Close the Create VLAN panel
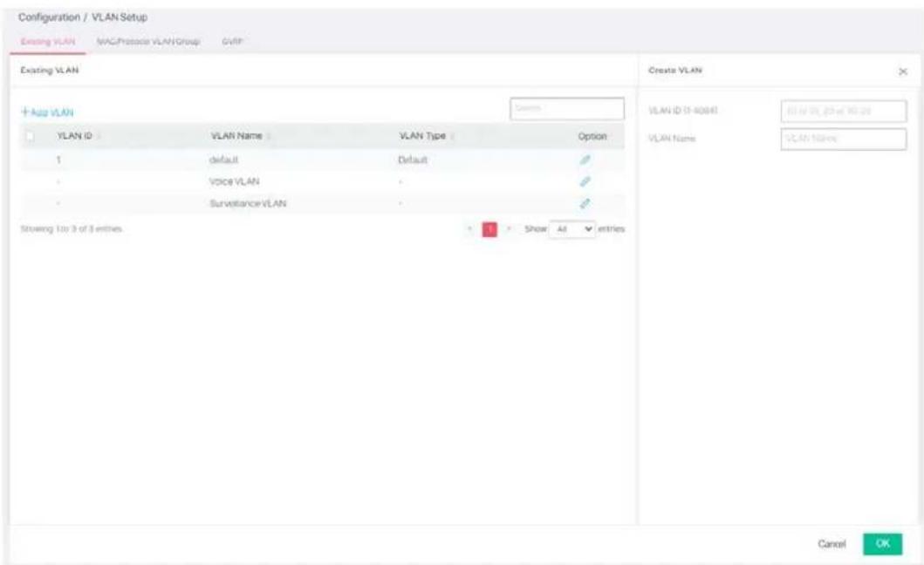 902,71
